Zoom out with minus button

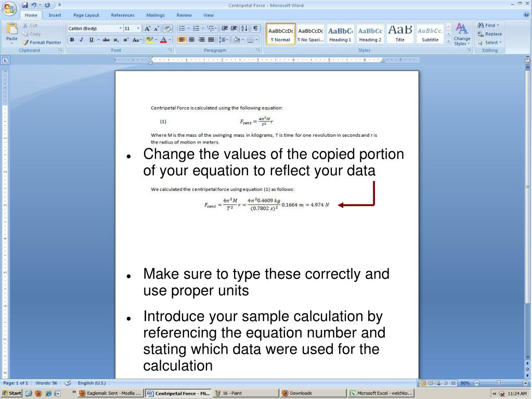tap(477, 383)
